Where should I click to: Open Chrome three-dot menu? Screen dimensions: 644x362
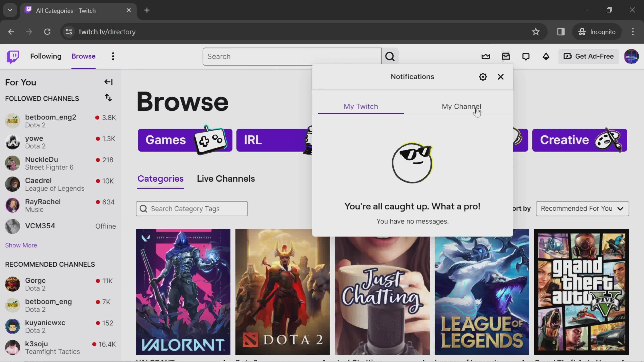(x=633, y=32)
